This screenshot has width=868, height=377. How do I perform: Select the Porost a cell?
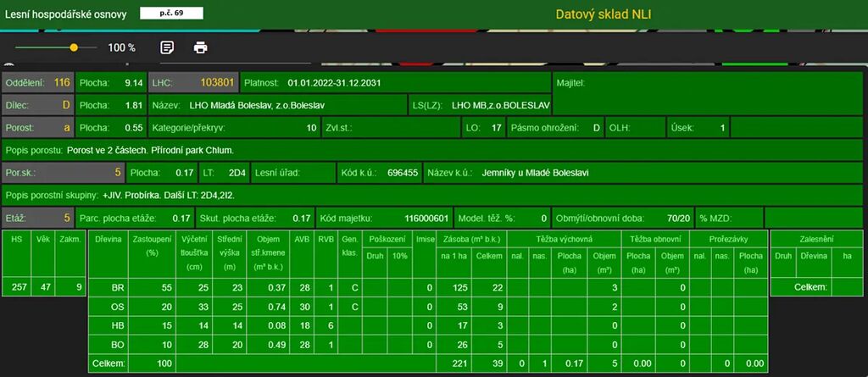(37, 127)
